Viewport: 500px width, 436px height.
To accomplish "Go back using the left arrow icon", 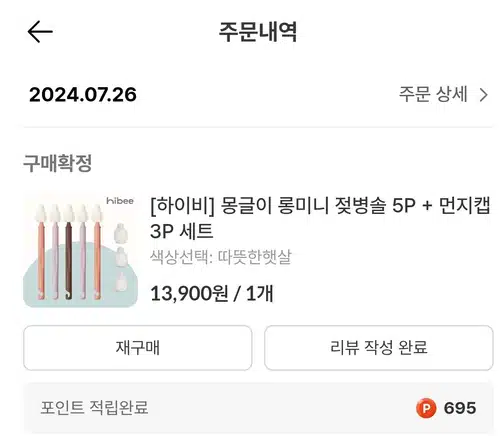I will pyautogui.click(x=40, y=32).
